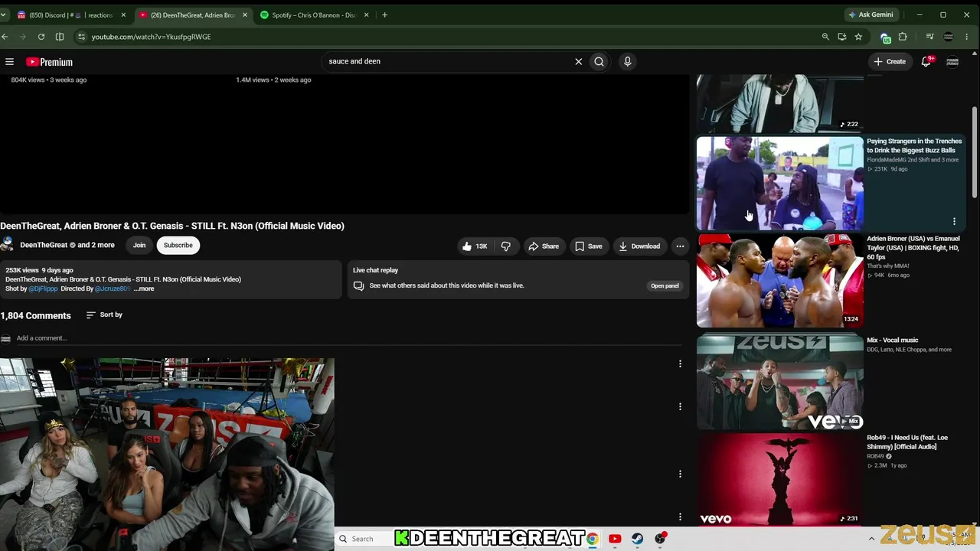The height and width of the screenshot is (551, 980).
Task: Reload the YouTube page
Action: click(x=41, y=37)
